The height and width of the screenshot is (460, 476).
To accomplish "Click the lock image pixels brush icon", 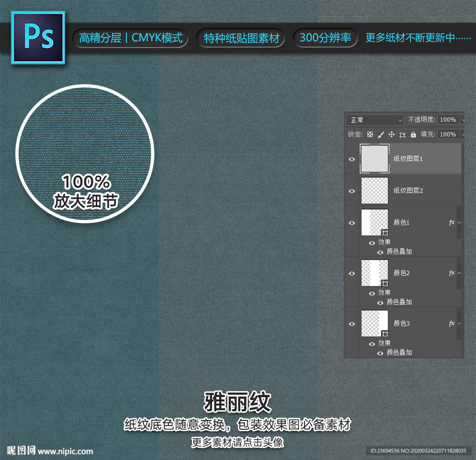I will coord(381,134).
